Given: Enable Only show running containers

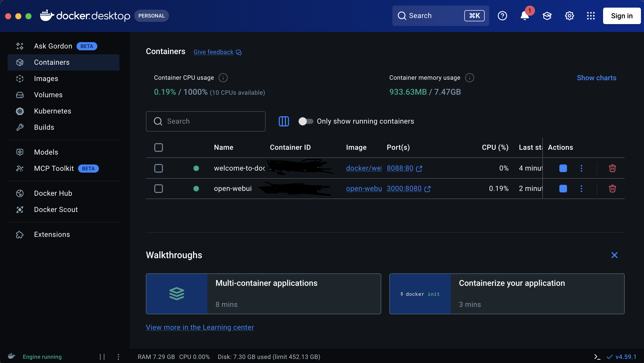Looking at the screenshot, I should pyautogui.click(x=305, y=121).
